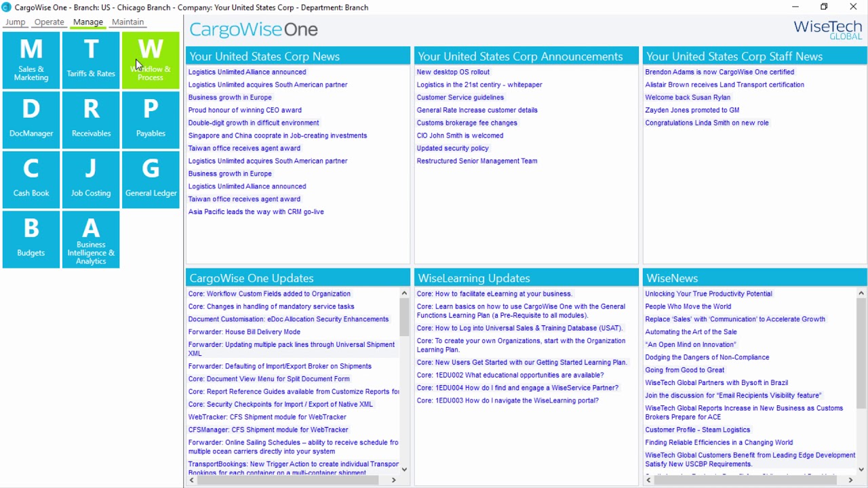Restore down the CargoWise One window

click(824, 7)
